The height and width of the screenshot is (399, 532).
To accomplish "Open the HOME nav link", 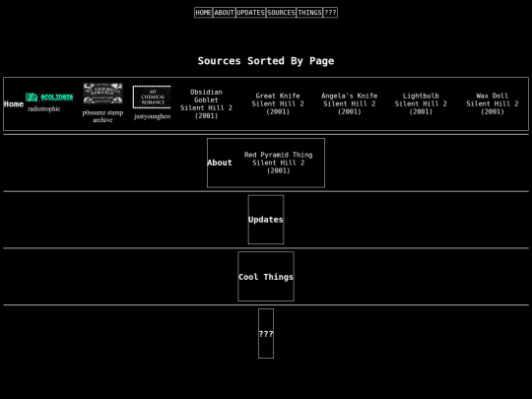I will 203,13.
